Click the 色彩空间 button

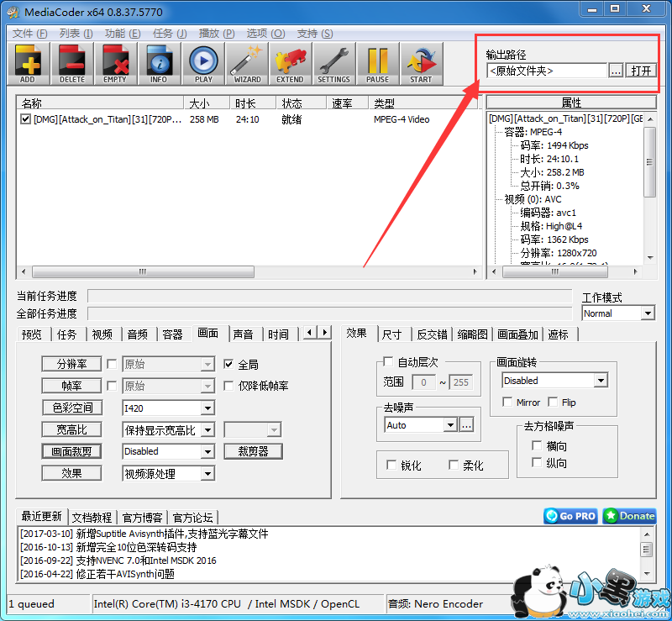(x=72, y=408)
